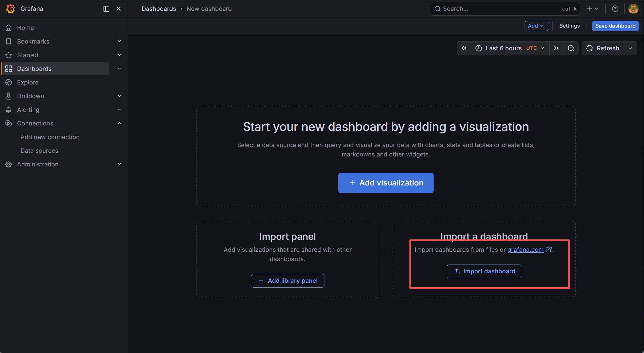Click the Administration gear icon
Screen dimensions: 644x353
click(x=9, y=164)
